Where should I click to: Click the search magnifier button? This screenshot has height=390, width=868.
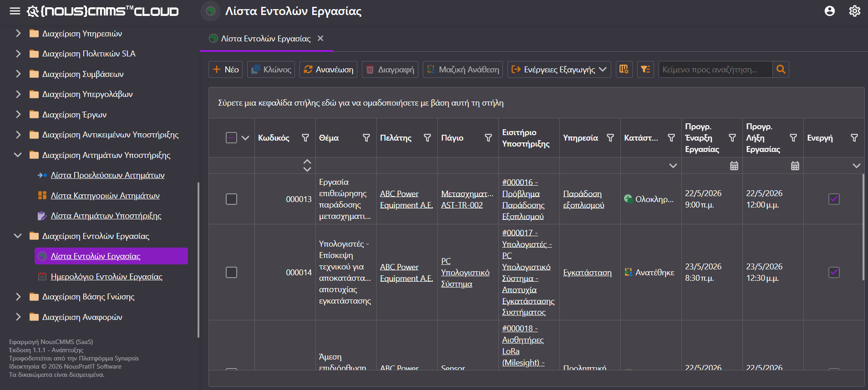tap(781, 69)
